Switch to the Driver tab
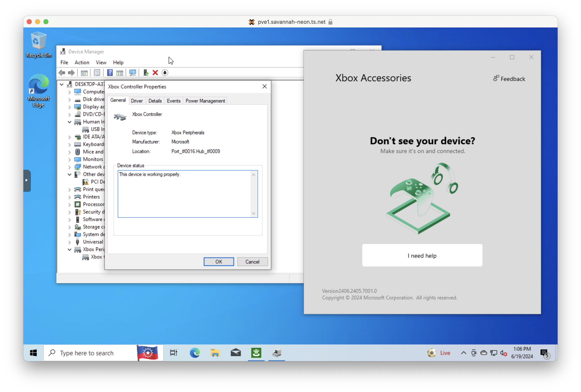This screenshot has width=581, height=392. [x=137, y=101]
